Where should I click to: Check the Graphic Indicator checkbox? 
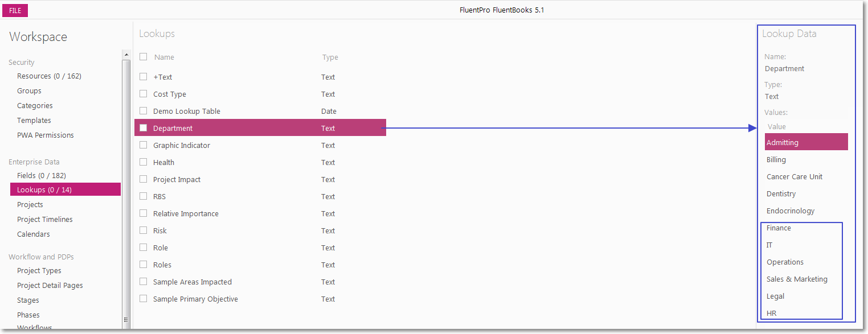(144, 145)
